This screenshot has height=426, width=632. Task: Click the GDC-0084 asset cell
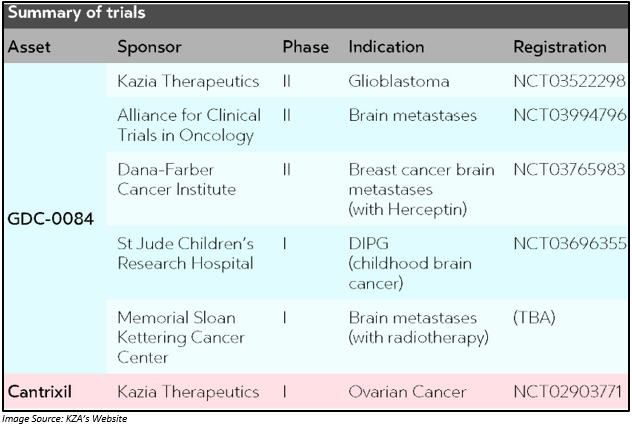coord(51,219)
